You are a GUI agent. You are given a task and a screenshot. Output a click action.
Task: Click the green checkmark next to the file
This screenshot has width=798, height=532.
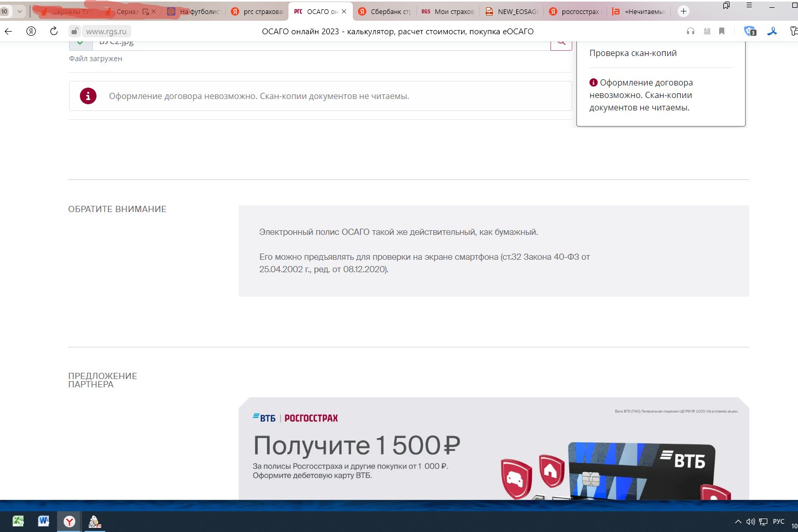[x=80, y=45]
